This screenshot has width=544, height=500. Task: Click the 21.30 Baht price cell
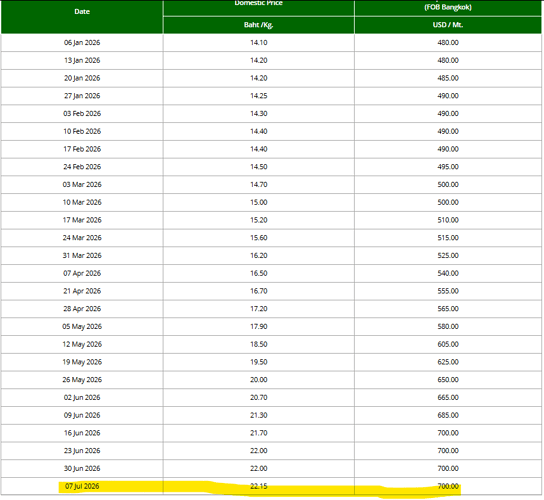pyautogui.click(x=259, y=415)
